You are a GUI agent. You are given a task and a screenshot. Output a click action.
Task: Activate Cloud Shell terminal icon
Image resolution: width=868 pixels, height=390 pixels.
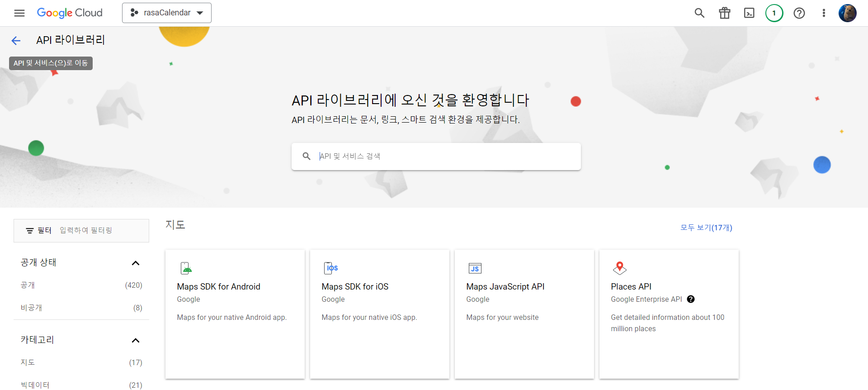point(749,13)
